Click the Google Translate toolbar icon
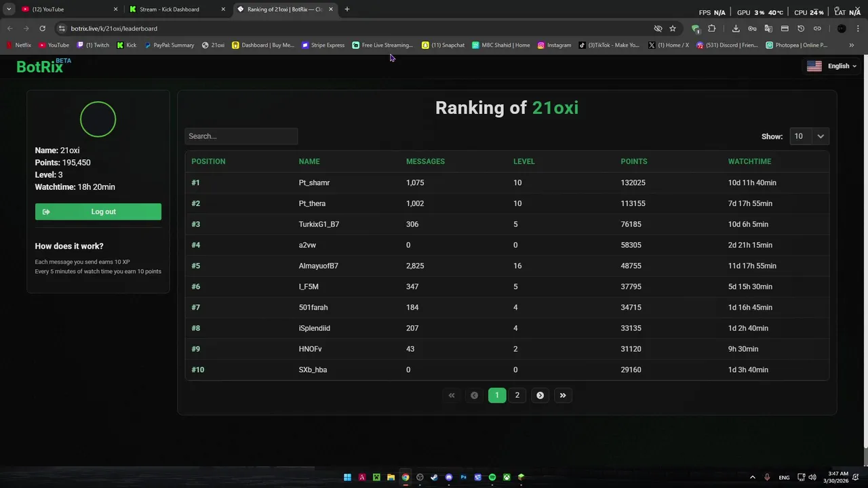 point(768,28)
